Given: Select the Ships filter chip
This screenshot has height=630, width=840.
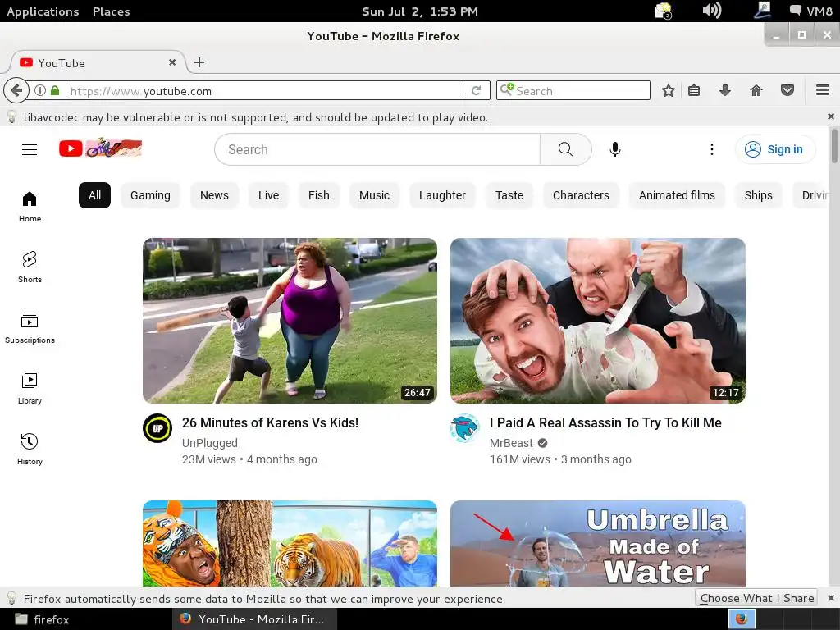Looking at the screenshot, I should [x=758, y=195].
